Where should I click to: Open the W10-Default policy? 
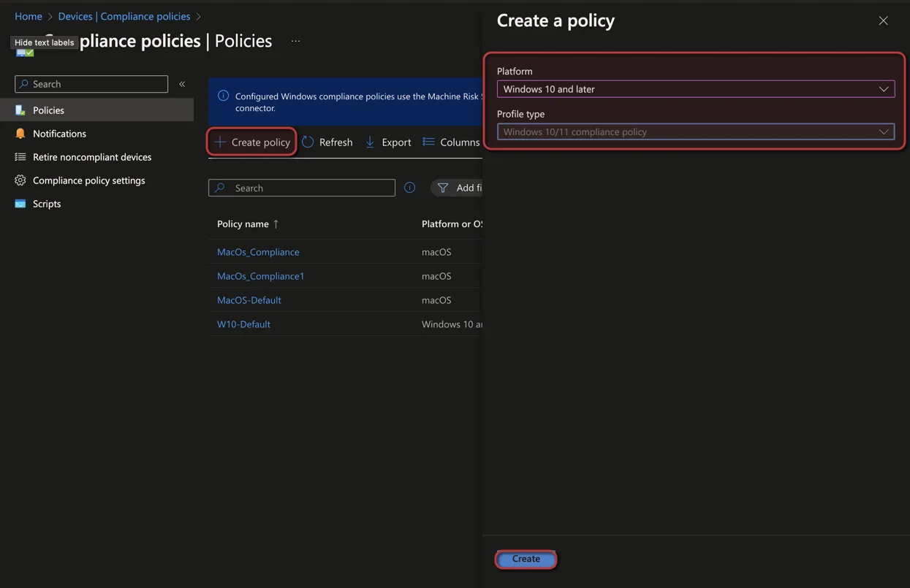243,324
